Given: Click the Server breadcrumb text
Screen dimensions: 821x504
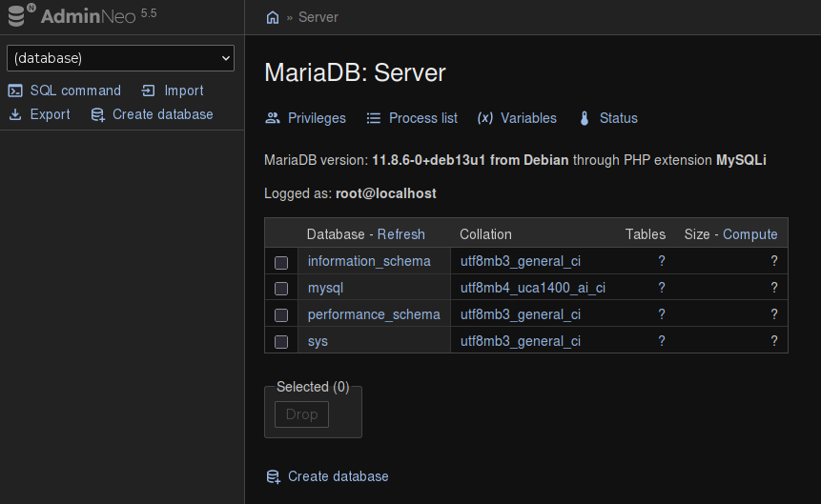Looking at the screenshot, I should pos(318,17).
